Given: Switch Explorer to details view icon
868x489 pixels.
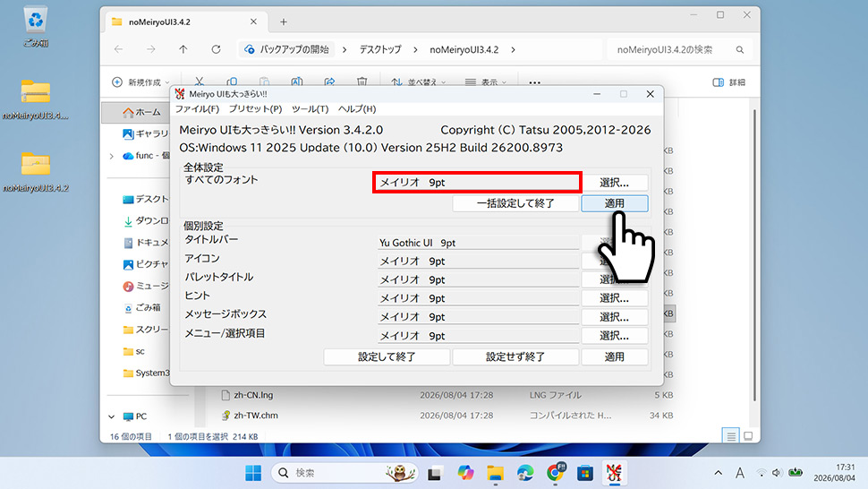Looking at the screenshot, I should [x=731, y=436].
